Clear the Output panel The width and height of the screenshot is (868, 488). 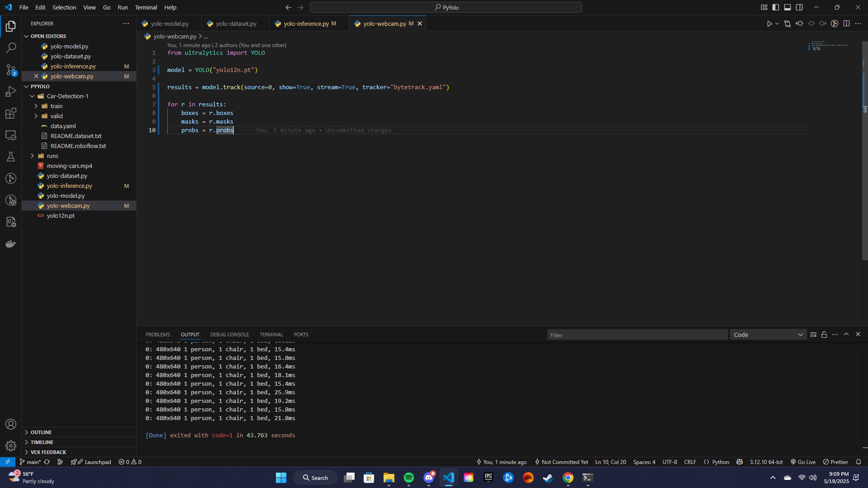813,335
